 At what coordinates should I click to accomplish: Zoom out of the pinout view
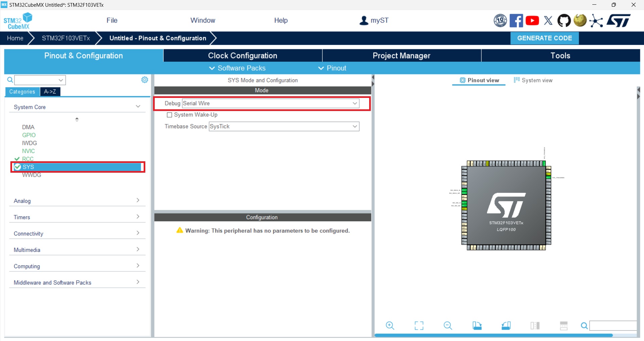point(448,325)
